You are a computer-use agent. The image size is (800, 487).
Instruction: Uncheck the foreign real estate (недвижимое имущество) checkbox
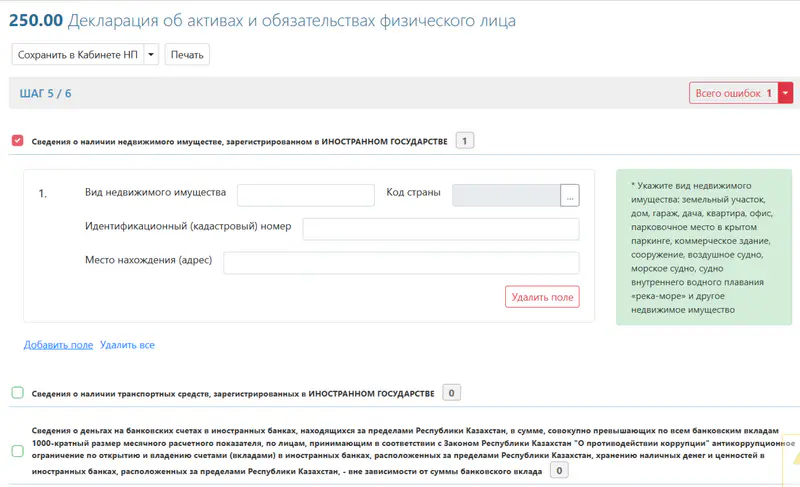tap(17, 141)
